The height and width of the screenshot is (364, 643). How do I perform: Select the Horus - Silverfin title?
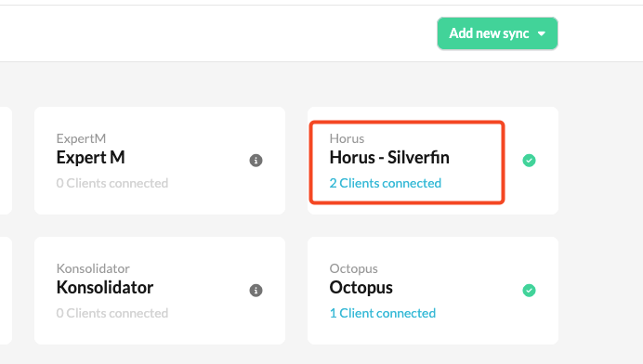point(389,158)
